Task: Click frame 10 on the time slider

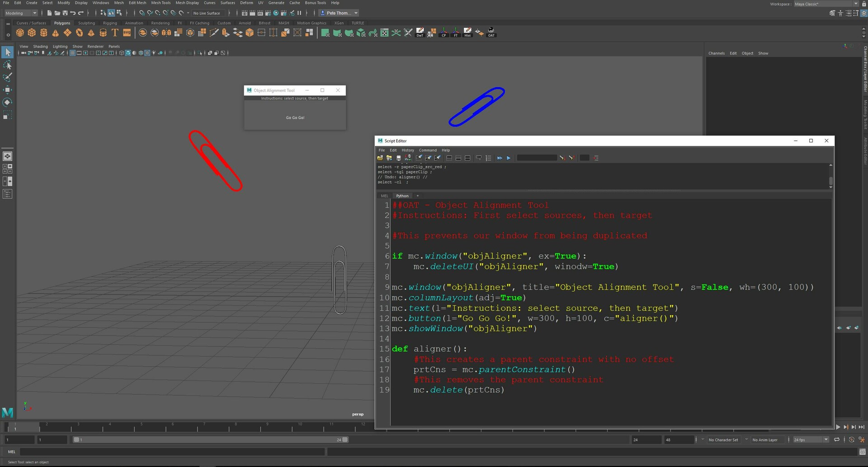Action: tap(300, 427)
